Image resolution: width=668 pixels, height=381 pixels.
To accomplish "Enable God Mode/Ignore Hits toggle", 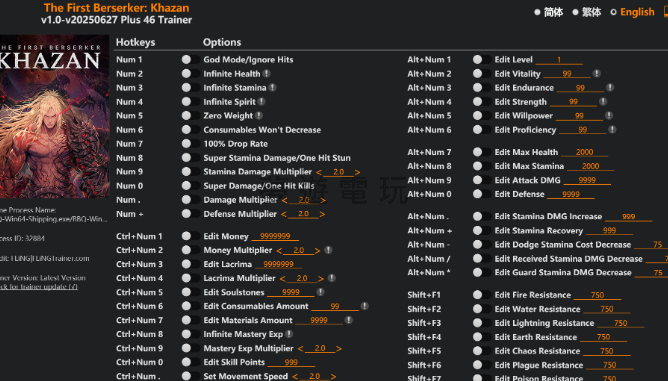I will click(x=190, y=60).
